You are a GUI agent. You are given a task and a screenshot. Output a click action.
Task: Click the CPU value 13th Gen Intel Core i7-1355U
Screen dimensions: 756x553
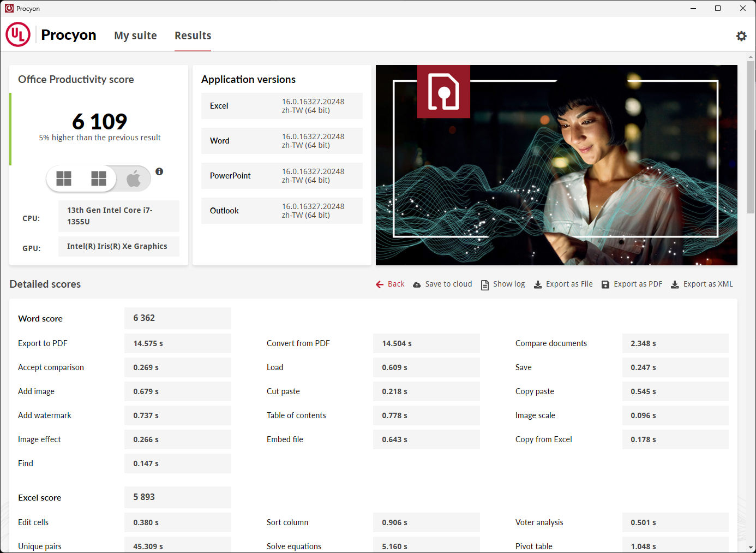119,216
